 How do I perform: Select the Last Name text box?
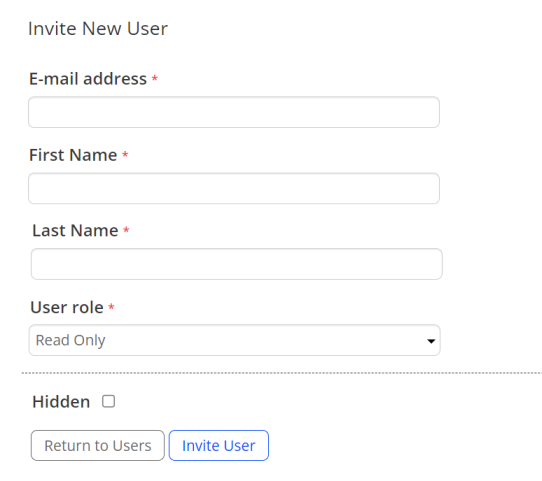click(x=236, y=264)
